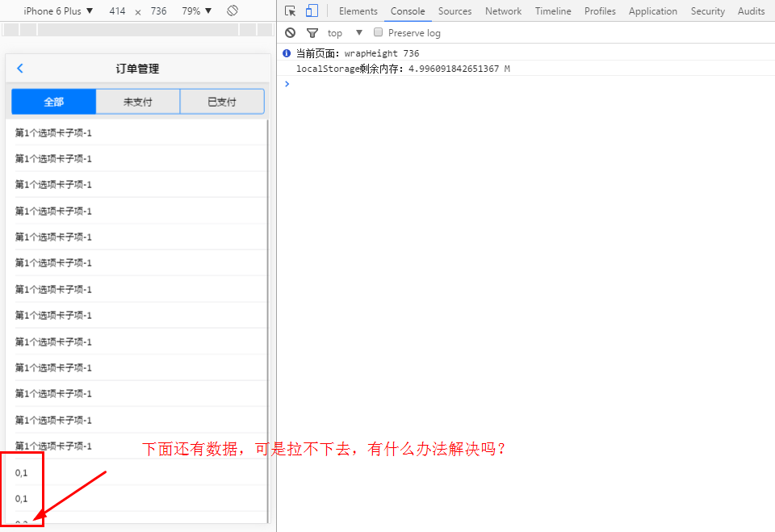Tap the blue back arrow in header

20,69
